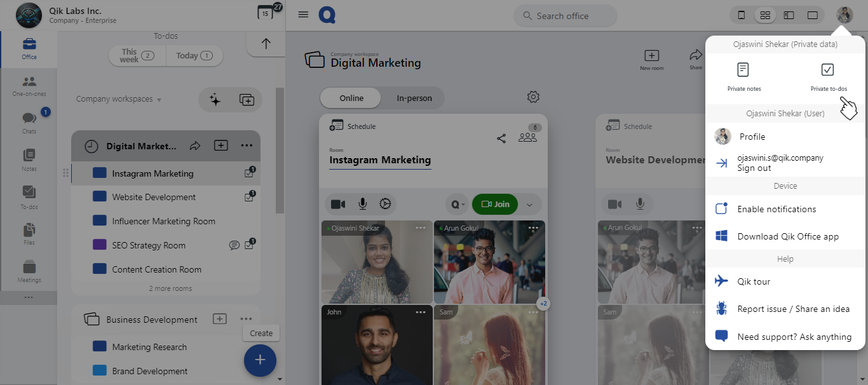Image resolution: width=868 pixels, height=385 pixels.
Task: Click the green Join button
Action: tap(495, 204)
